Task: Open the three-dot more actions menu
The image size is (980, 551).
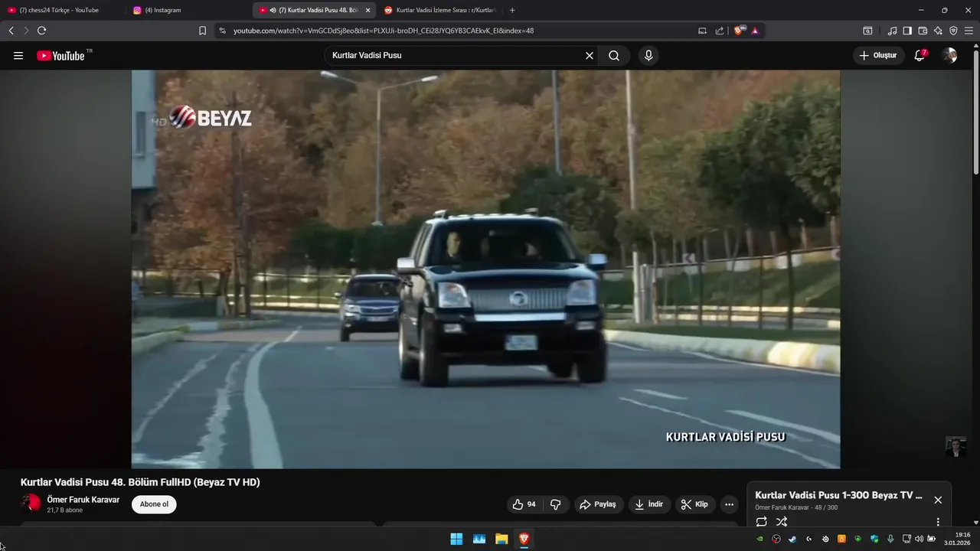Action: (x=729, y=504)
